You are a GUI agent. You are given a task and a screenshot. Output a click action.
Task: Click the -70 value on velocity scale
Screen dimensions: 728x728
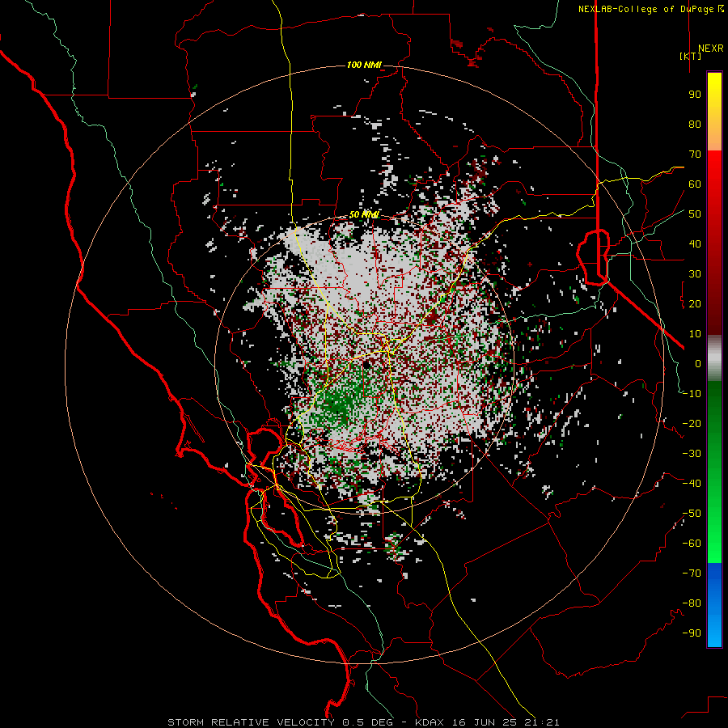(x=692, y=574)
